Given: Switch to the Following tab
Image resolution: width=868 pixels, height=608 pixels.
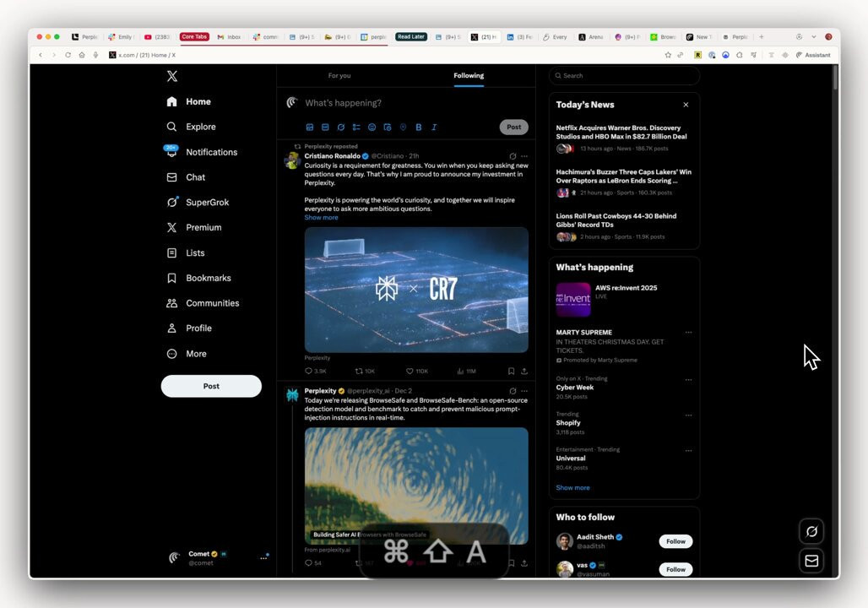Looking at the screenshot, I should [x=469, y=76].
